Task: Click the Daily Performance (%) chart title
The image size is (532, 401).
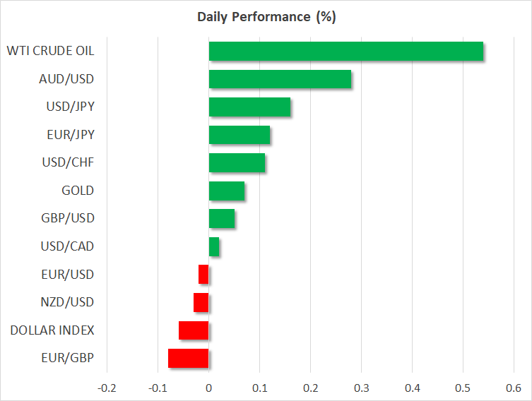Action: (x=266, y=18)
